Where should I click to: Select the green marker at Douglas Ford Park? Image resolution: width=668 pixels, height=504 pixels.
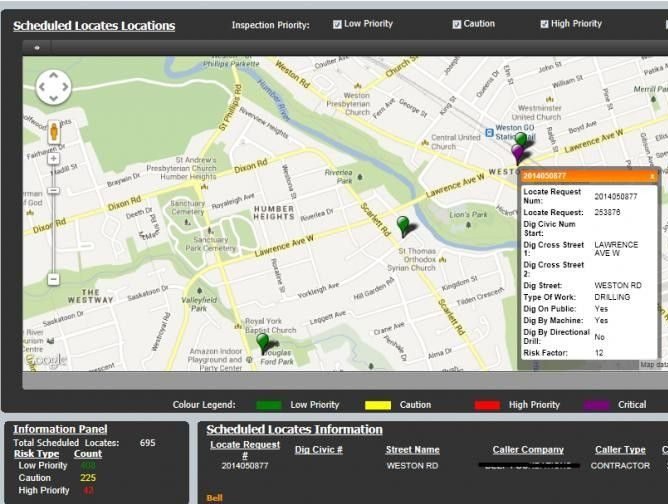point(262,343)
